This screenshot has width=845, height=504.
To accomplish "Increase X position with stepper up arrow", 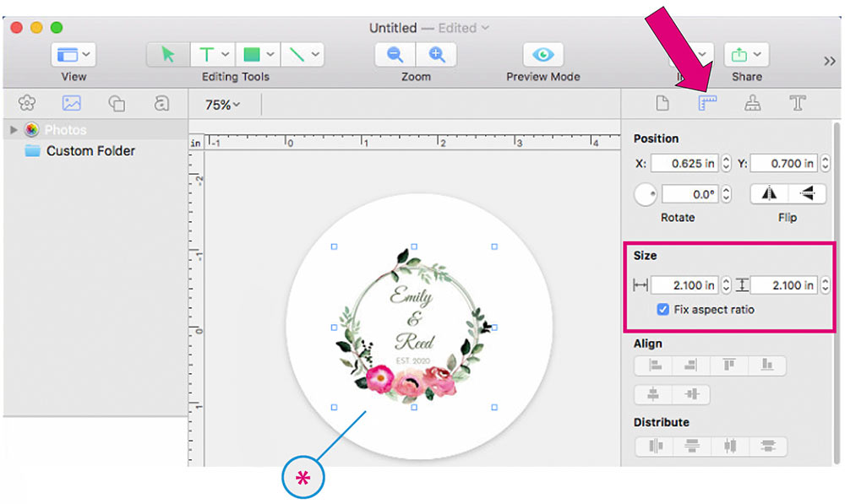I will [x=726, y=159].
